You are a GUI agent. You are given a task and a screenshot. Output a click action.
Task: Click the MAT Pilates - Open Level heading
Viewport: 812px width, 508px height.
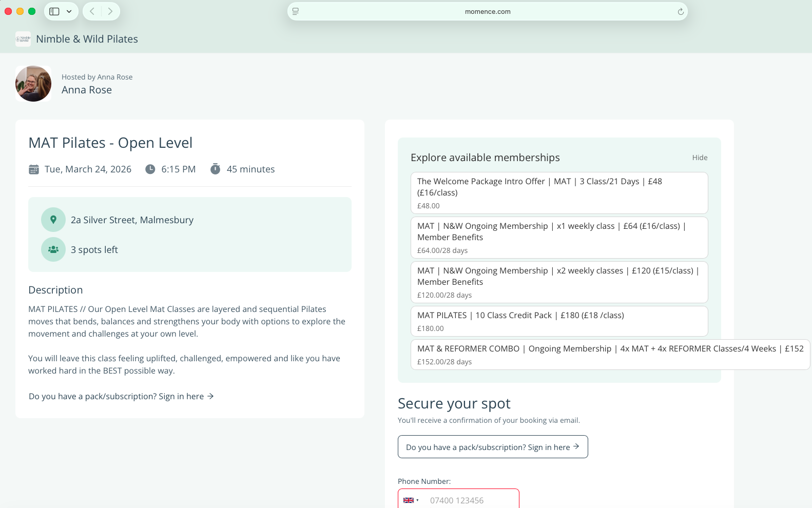[x=110, y=143]
